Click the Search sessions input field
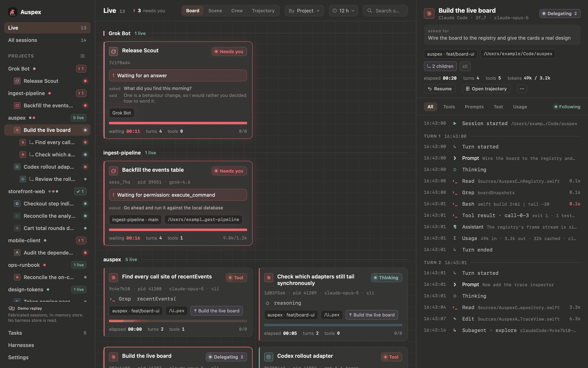This screenshot has width=588, height=368. click(385, 10)
